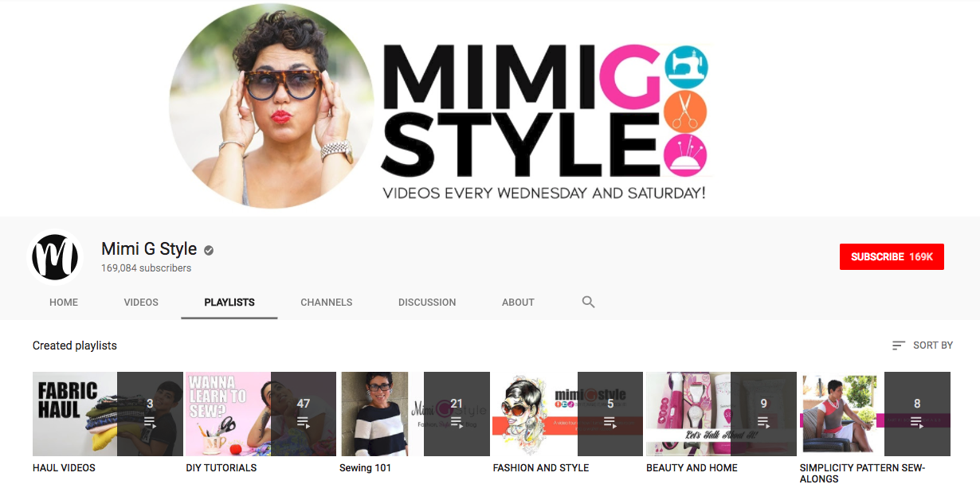Click playlist icon on FASHION AND STYLE thumbnail
Screen dimensions: 980x500
click(x=610, y=422)
